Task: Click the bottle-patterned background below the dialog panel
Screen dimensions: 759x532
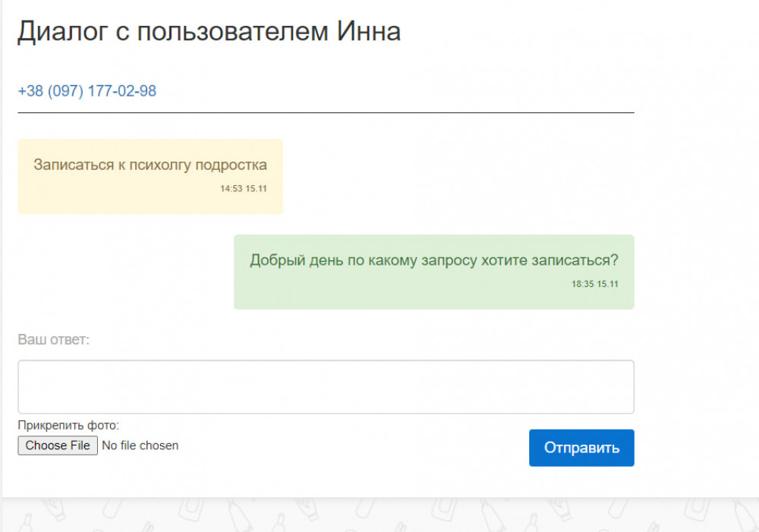Action: pos(379,516)
